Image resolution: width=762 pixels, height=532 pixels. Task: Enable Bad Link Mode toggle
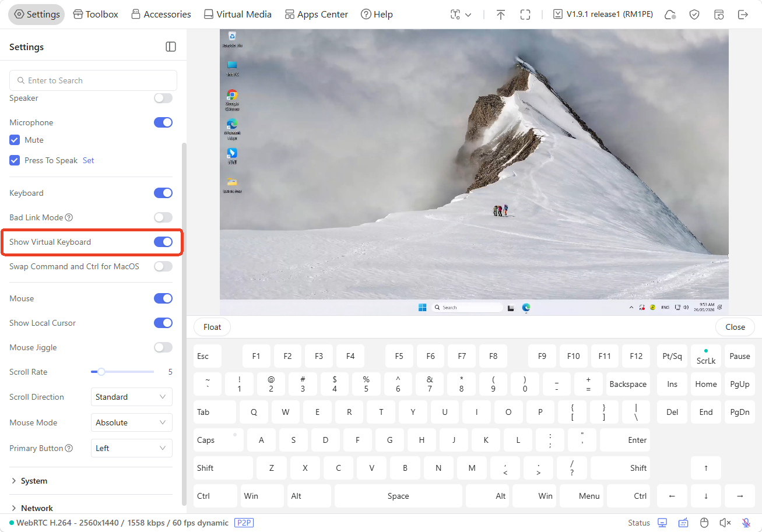[x=163, y=217]
